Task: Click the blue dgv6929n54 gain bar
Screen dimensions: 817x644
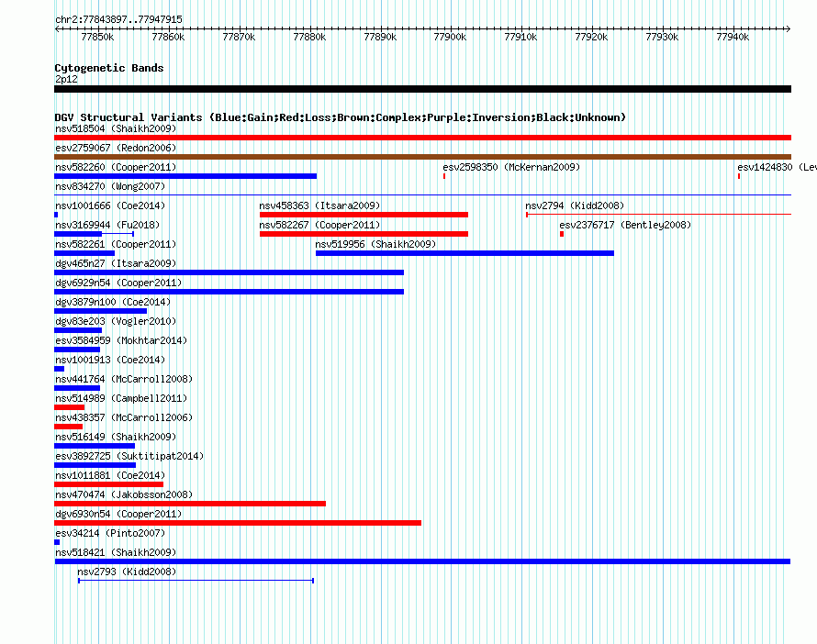Action: 229,292
